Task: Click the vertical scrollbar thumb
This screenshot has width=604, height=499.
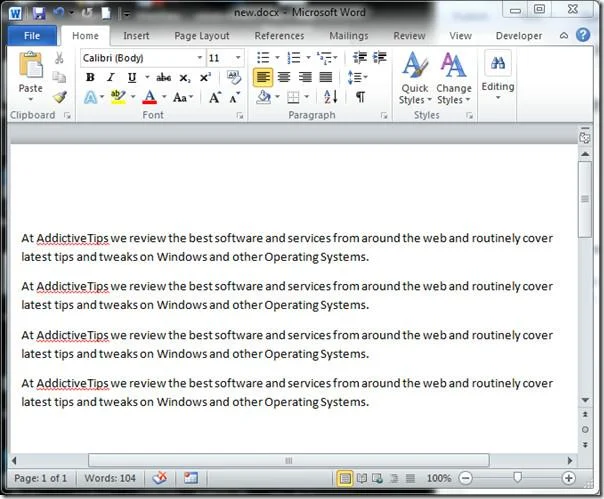Action: [585, 199]
